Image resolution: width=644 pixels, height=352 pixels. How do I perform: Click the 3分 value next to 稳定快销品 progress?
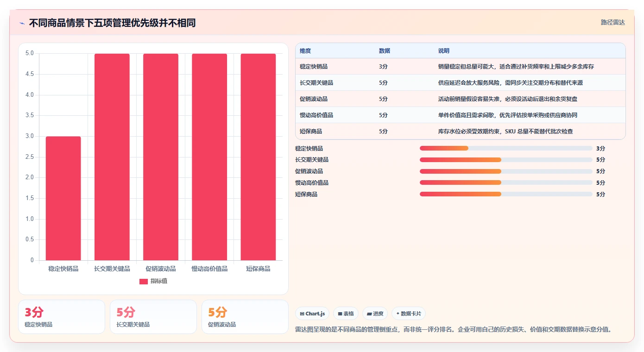coord(600,148)
